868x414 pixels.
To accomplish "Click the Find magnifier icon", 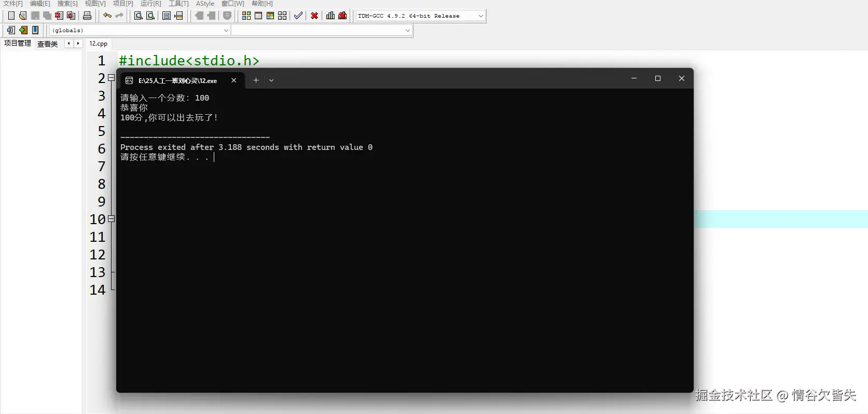I will coord(139,16).
